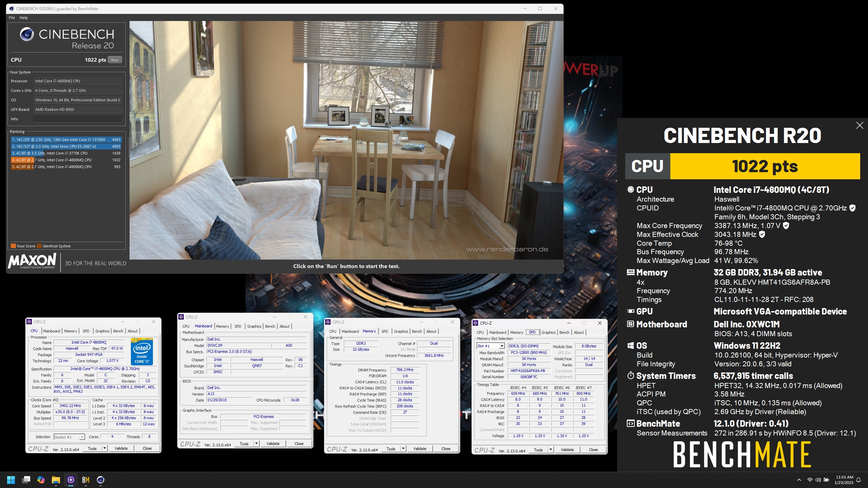Switch to CPU-Z via taskbar icon
The image size is (868, 488).
click(x=71, y=480)
